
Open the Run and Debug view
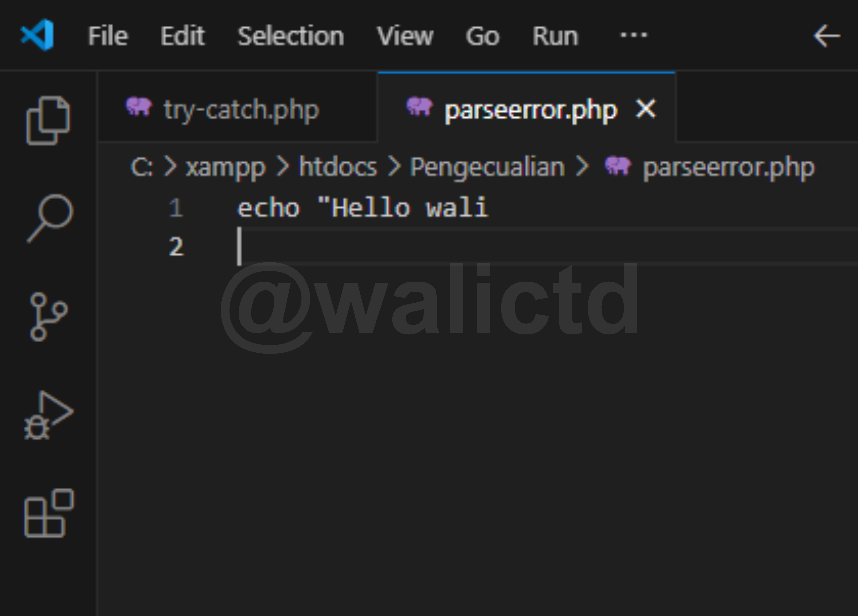(48, 415)
